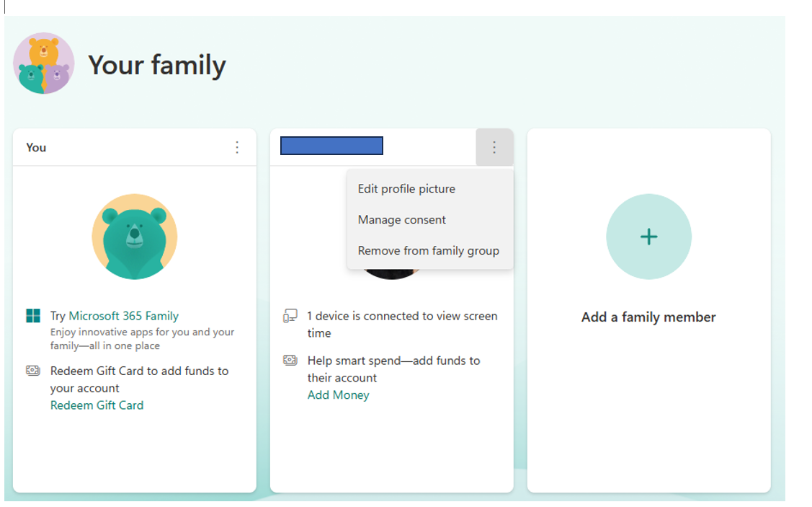
Task: Open the Microsoft 365 Family link
Action: 124,316
